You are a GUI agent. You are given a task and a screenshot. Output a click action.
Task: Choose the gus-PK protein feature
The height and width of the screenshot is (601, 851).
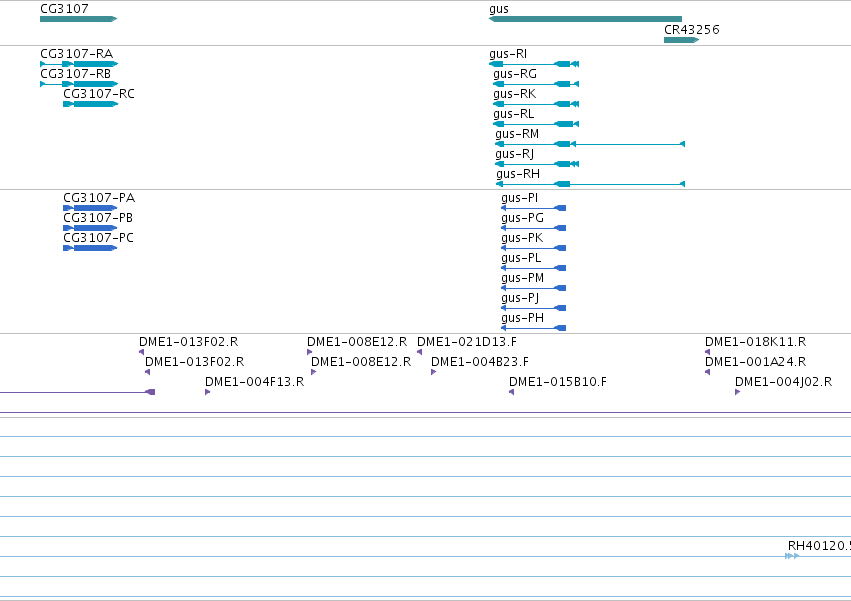[x=534, y=248]
